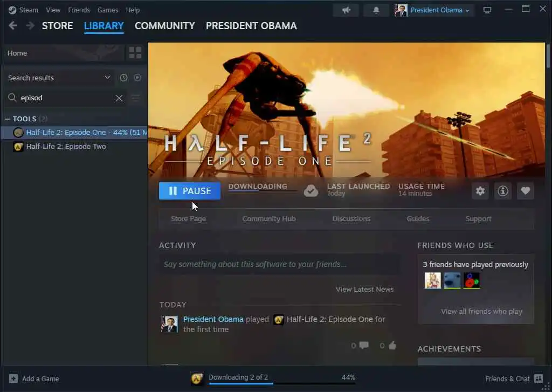Expand the Search results filter dropdown
Viewport: 552px width, 392px height.
click(x=59, y=78)
